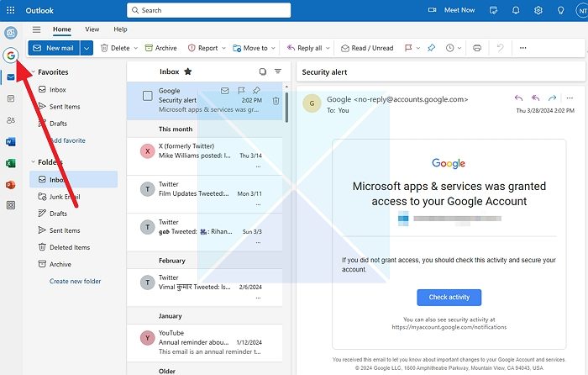Switch to the View tab

92,29
